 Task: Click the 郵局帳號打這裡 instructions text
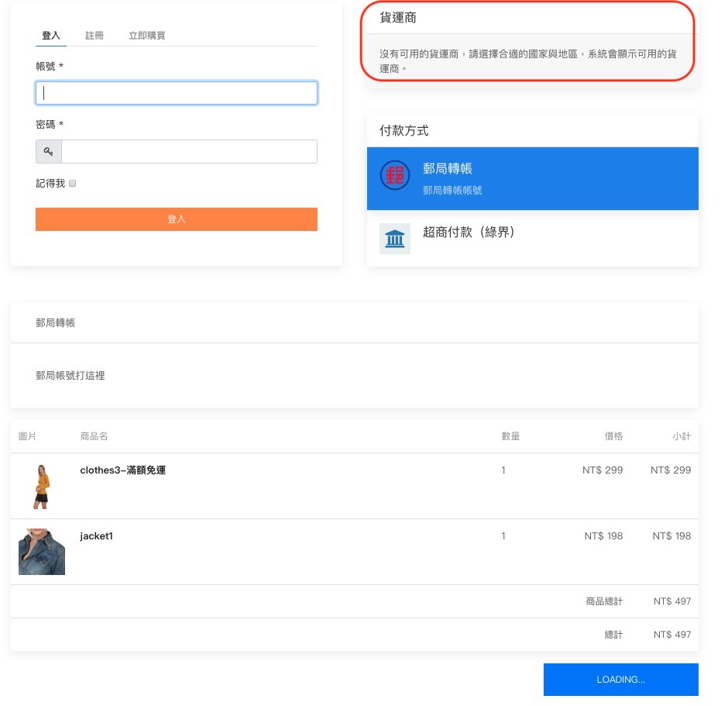pos(70,376)
